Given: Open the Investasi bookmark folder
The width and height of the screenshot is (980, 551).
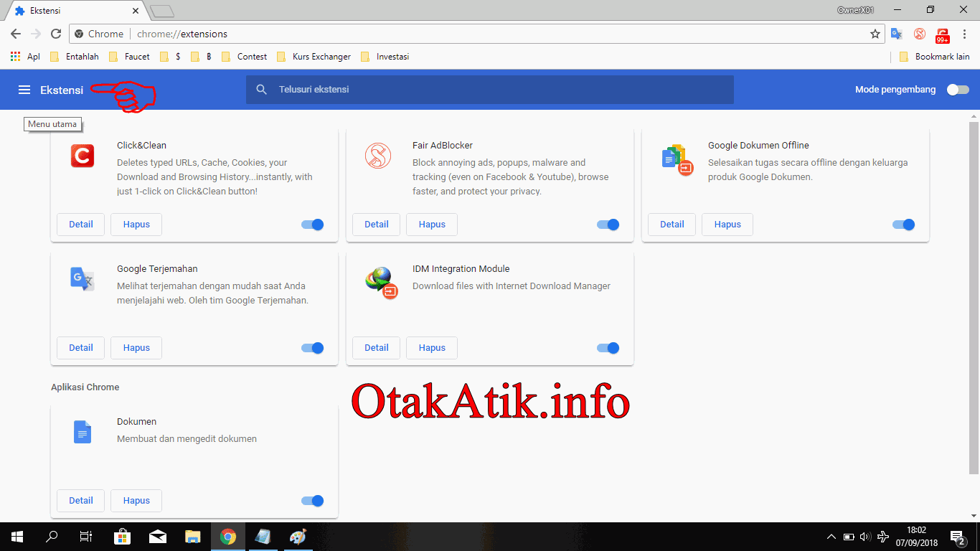Looking at the screenshot, I should pos(385,56).
